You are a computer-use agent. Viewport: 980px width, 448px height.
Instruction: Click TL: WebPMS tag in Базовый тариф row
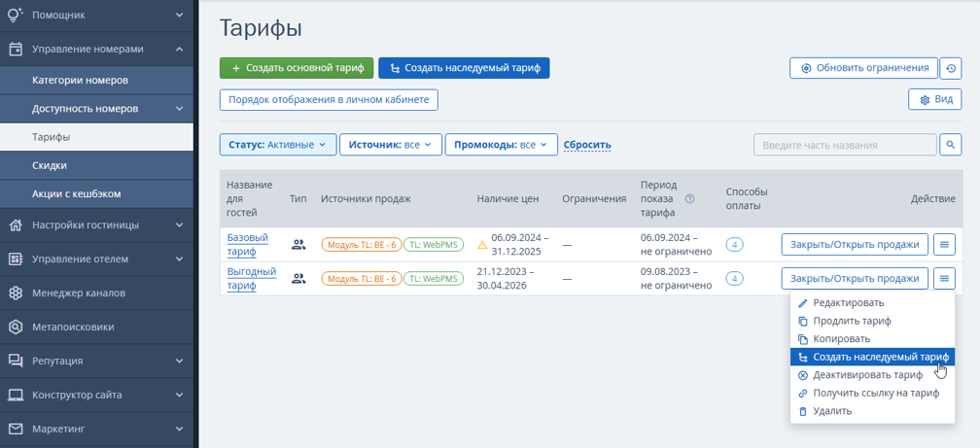pyautogui.click(x=434, y=245)
